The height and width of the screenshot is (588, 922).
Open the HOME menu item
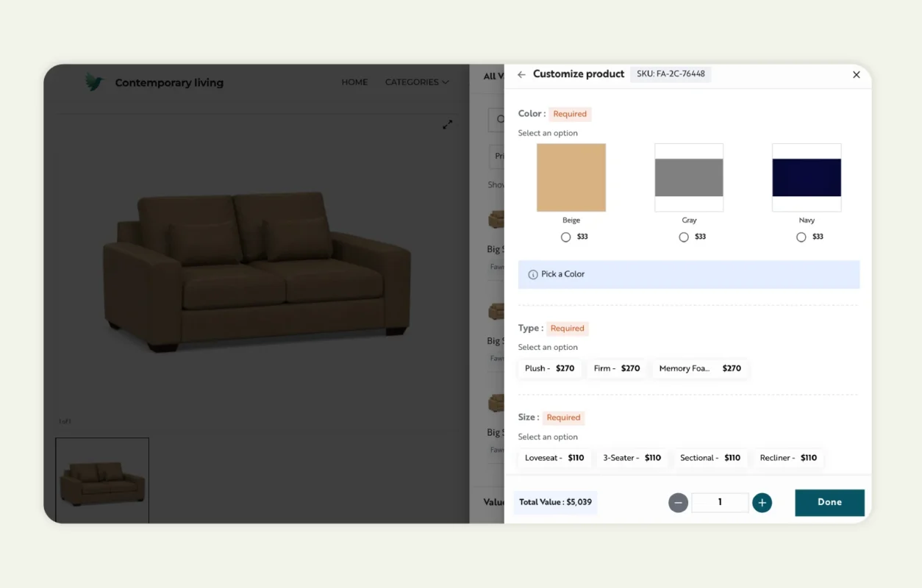click(x=354, y=82)
